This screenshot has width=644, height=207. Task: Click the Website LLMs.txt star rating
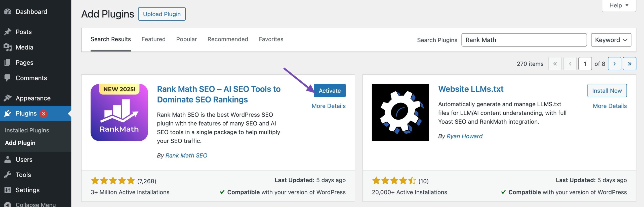point(394,181)
